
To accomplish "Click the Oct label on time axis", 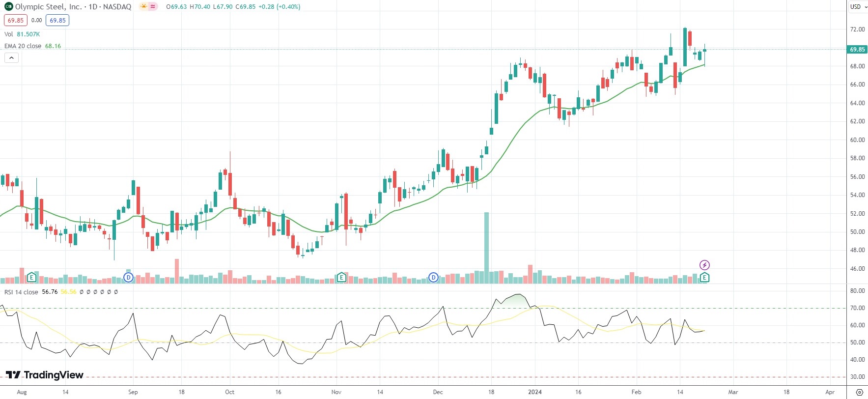I will (229, 392).
